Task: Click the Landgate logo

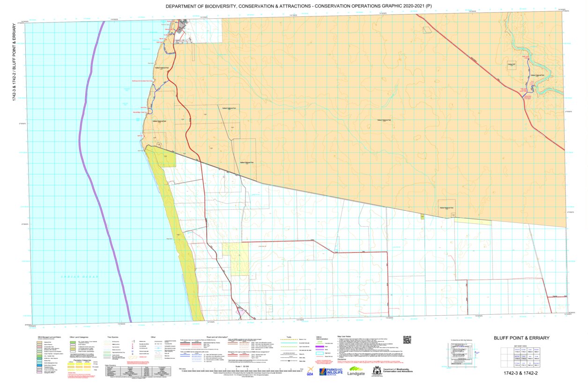Action: 356,371
